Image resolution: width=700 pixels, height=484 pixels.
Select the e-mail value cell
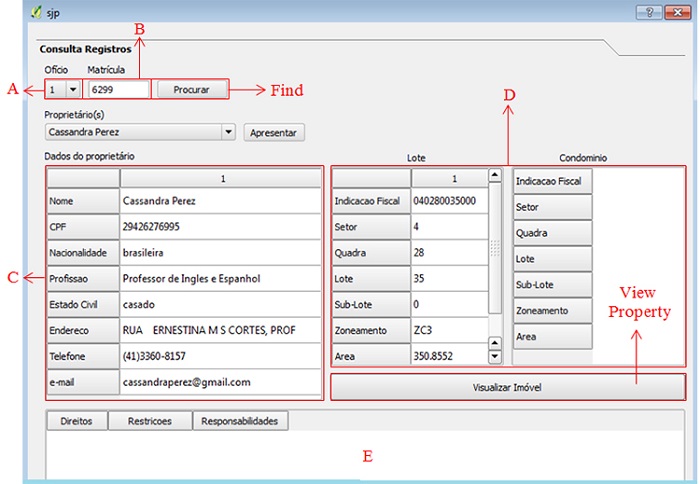tap(220, 382)
